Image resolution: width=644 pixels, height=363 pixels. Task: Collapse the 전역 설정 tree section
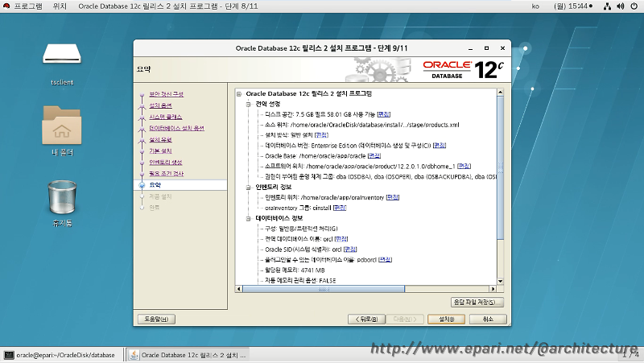click(249, 105)
